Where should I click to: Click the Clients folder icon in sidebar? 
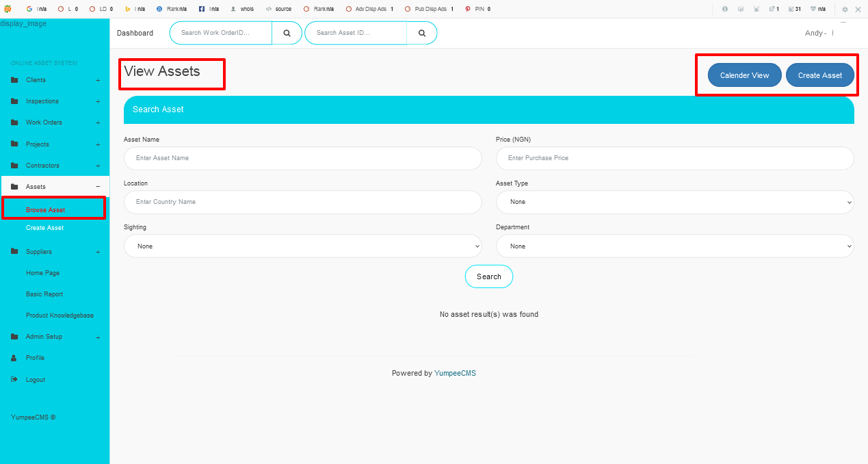tap(14, 80)
